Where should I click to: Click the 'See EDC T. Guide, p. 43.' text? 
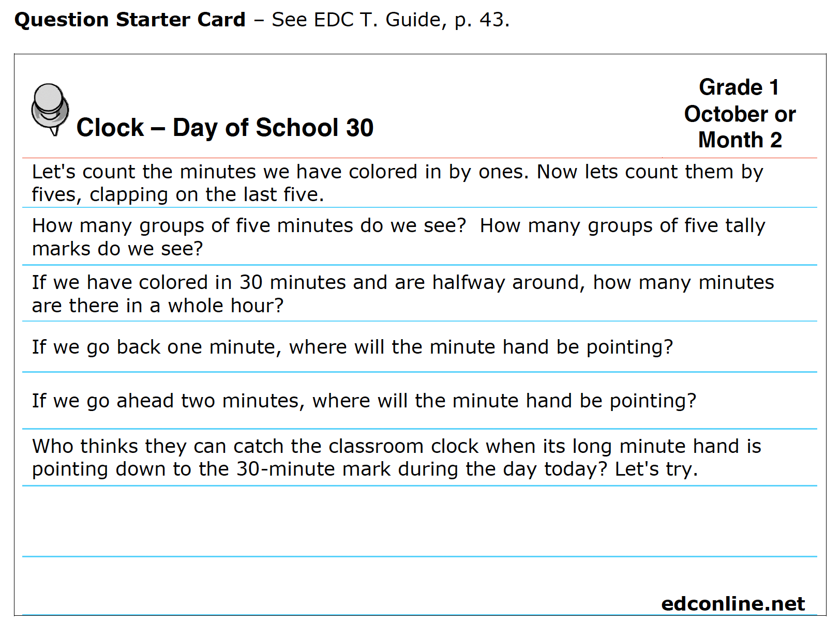(391, 20)
